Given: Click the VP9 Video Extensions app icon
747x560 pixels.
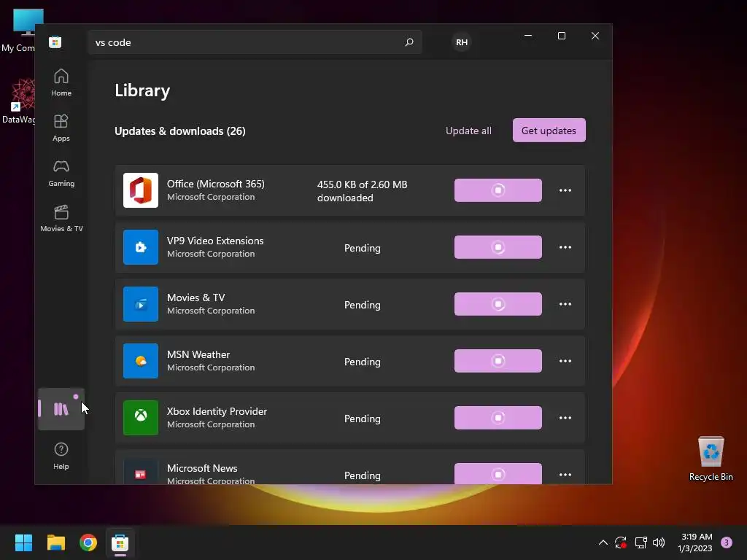Looking at the screenshot, I should coord(141,247).
